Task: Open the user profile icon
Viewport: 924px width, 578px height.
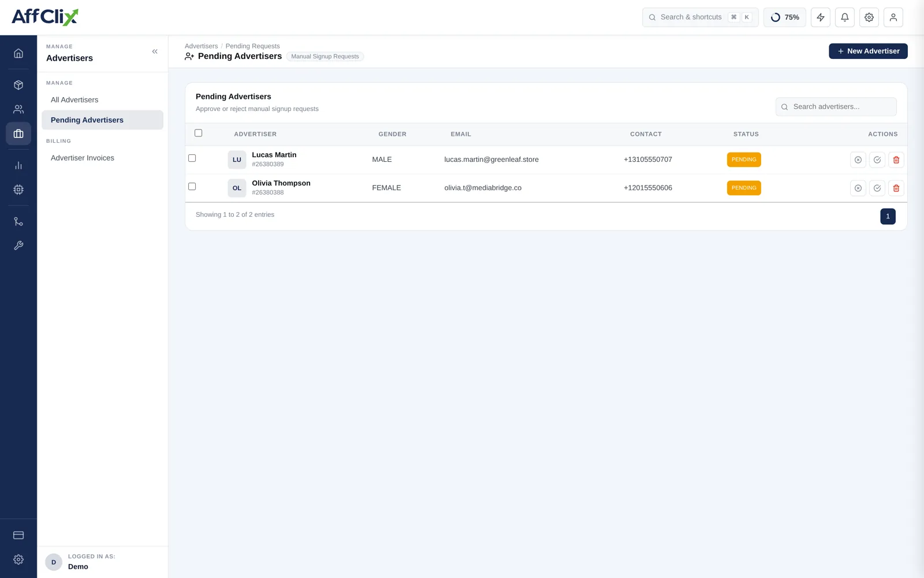Action: (x=893, y=17)
